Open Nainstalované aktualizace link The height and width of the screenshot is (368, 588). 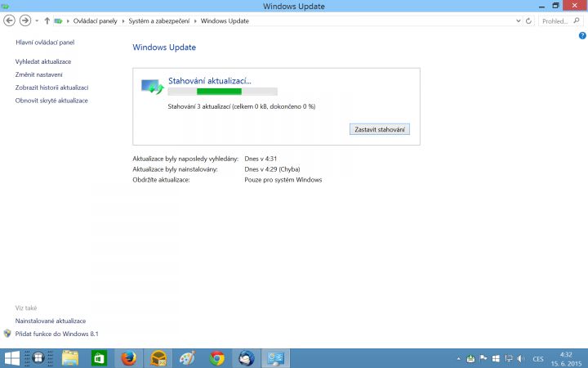(x=51, y=321)
